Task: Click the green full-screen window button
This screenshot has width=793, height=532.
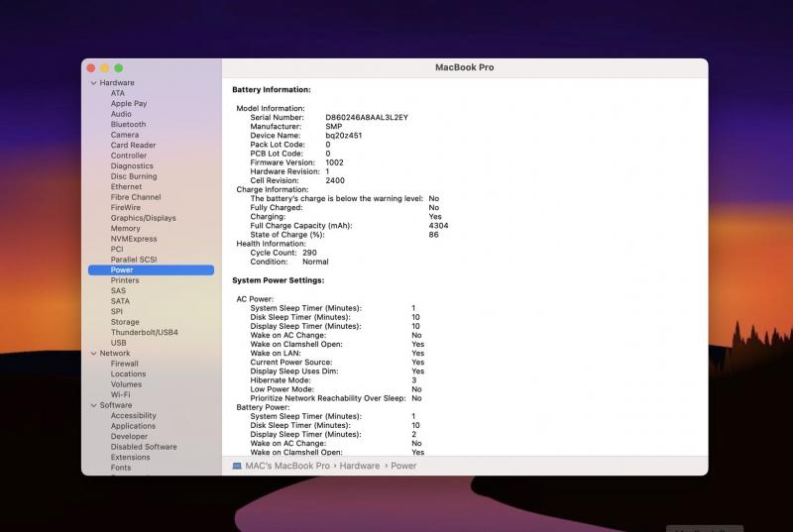Action: click(x=118, y=68)
